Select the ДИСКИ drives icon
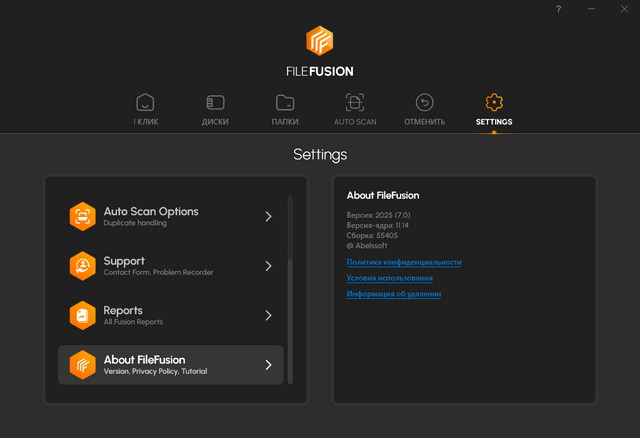Image resolution: width=640 pixels, height=438 pixels. (215, 103)
